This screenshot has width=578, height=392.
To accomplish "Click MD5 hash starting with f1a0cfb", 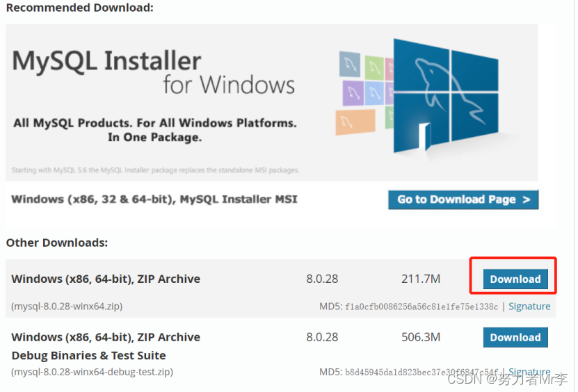I will [422, 307].
